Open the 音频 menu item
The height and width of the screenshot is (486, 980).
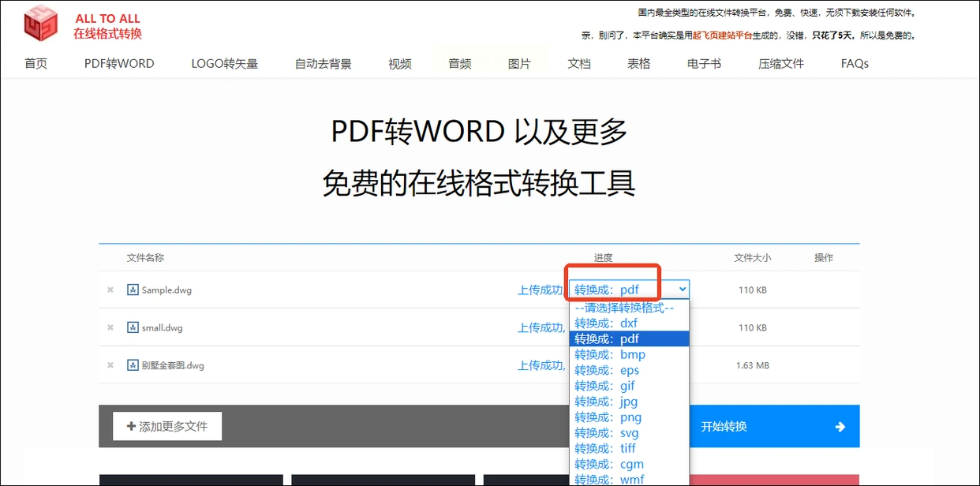(460, 64)
